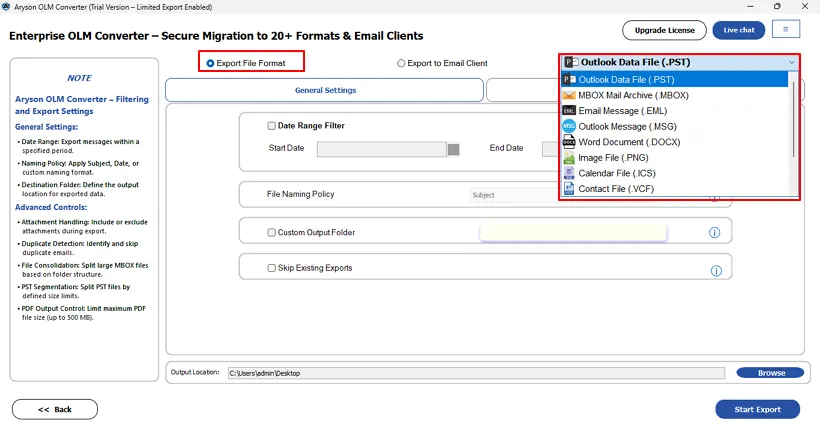Select the Export to Email Client radio button
The width and height of the screenshot is (820, 432).
pyautogui.click(x=402, y=63)
